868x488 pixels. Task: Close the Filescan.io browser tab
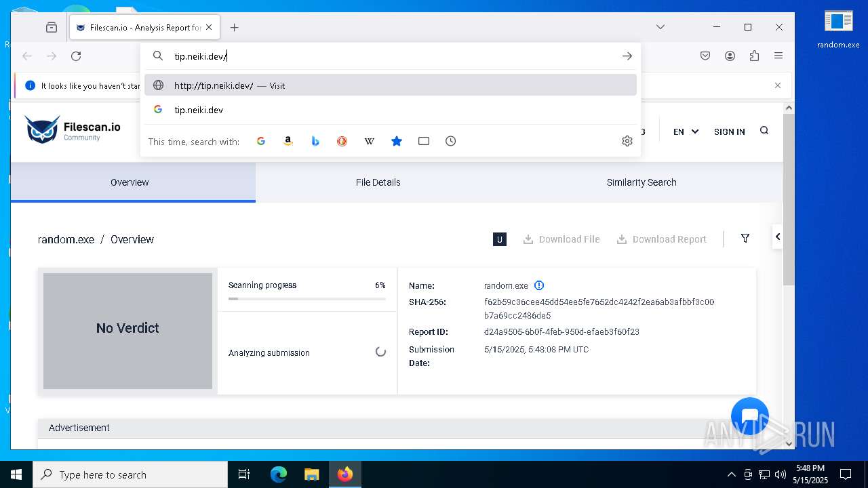(209, 28)
